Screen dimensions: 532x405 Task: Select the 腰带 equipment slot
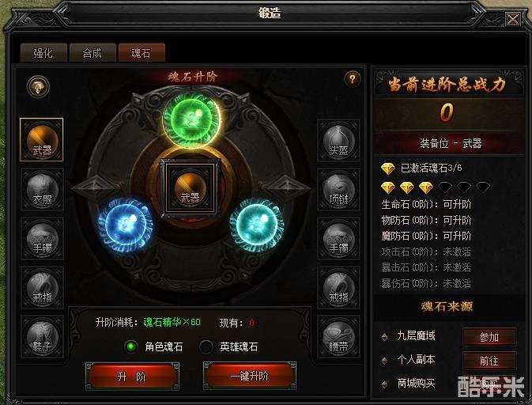[338, 336]
